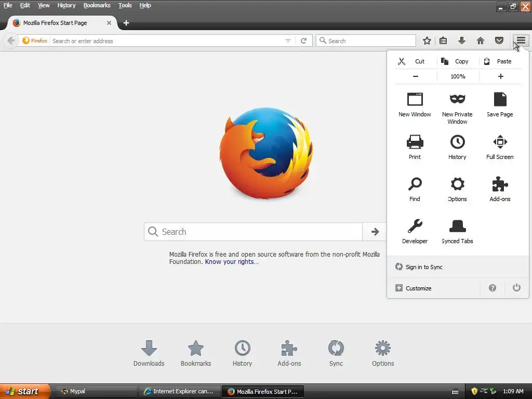The height and width of the screenshot is (399, 532).
Task: Switch to Internet Explorer taskbar item
Action: 179,391
